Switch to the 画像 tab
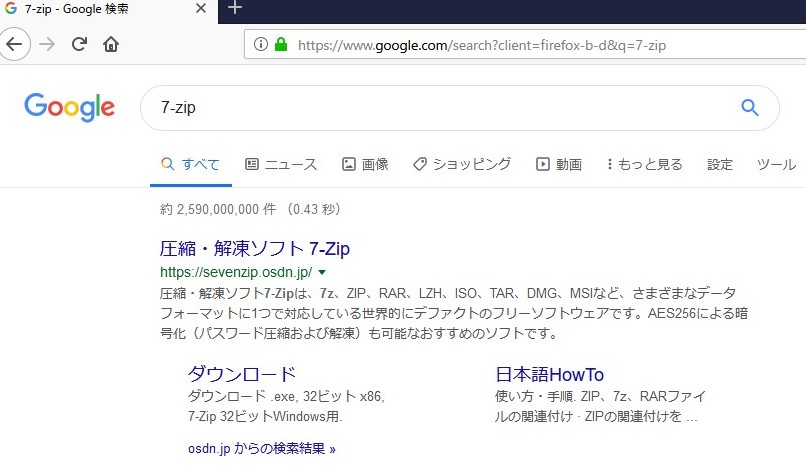 tap(365, 165)
